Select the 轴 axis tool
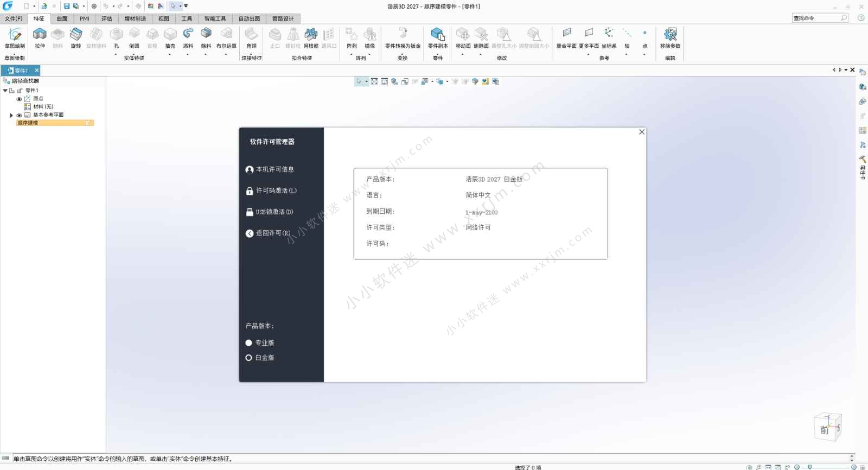 [x=627, y=37]
